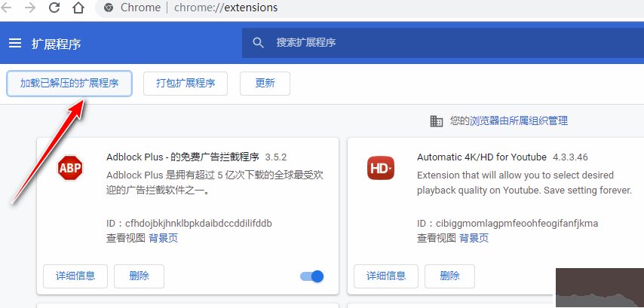The height and width of the screenshot is (308, 644).
Task: Click the Adblock Plus ABP icon
Action: tap(70, 168)
